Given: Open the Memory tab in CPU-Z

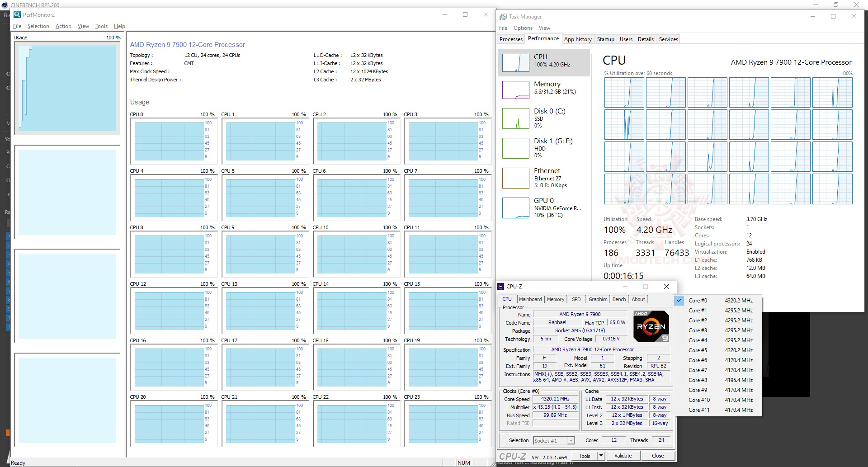Looking at the screenshot, I should pyautogui.click(x=556, y=299).
